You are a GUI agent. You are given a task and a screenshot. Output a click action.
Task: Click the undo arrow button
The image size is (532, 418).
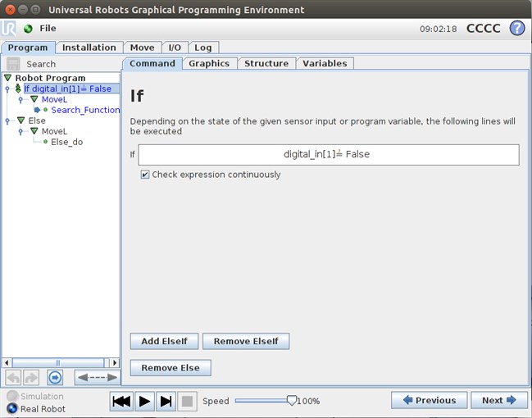(14, 377)
